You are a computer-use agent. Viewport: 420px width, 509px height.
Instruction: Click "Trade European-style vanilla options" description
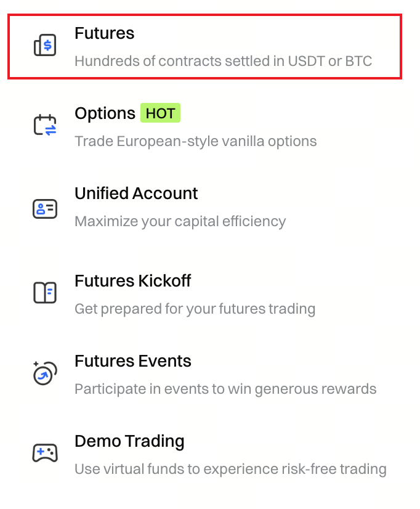pos(195,142)
